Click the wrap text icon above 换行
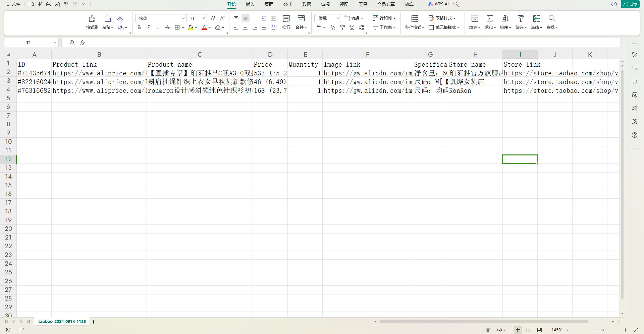This screenshot has height=334, width=644. tap(286, 18)
